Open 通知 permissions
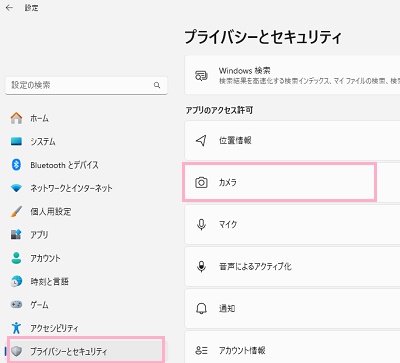This screenshot has height=363, width=400. [x=292, y=308]
